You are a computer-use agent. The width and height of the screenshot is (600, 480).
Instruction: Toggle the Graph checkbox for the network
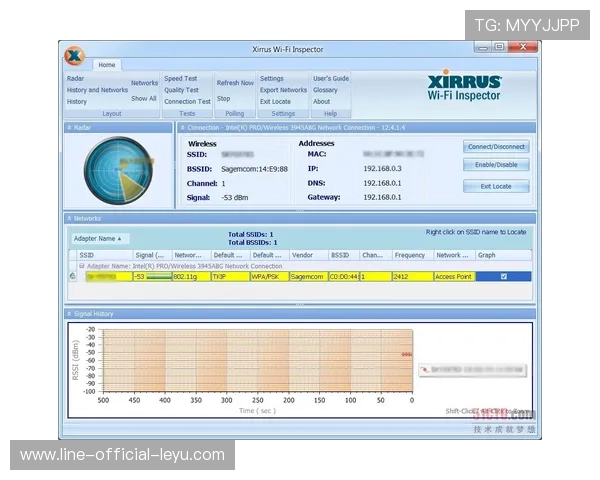click(x=504, y=276)
